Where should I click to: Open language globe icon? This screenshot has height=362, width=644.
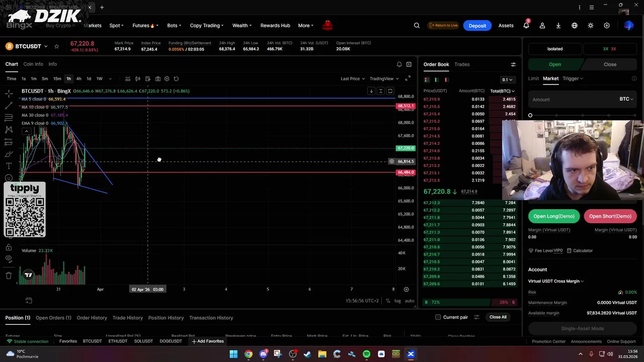[x=575, y=26]
